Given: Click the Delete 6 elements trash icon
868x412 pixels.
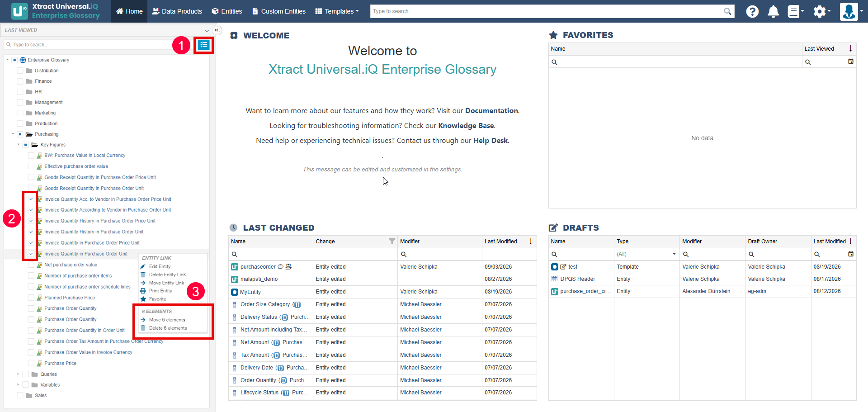Looking at the screenshot, I should [143, 328].
